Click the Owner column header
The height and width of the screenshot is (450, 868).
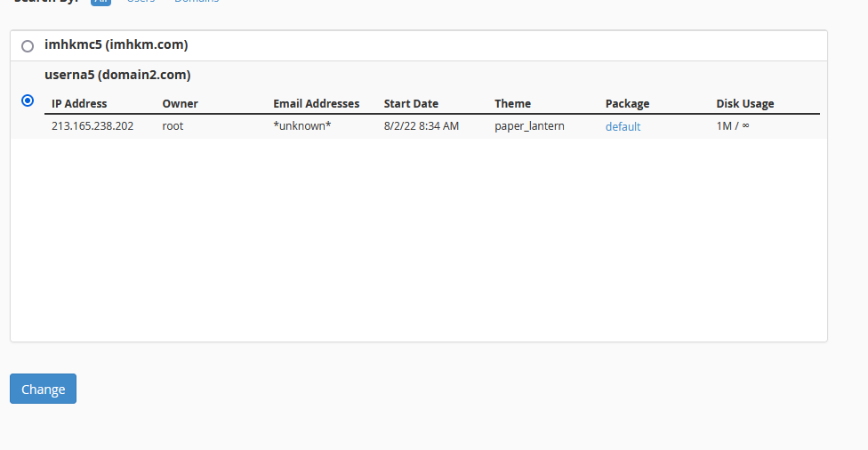tap(180, 103)
